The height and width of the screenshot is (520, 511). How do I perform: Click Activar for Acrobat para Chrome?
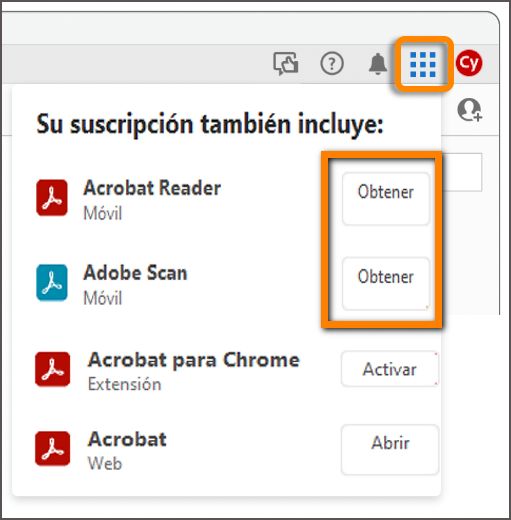(x=389, y=369)
